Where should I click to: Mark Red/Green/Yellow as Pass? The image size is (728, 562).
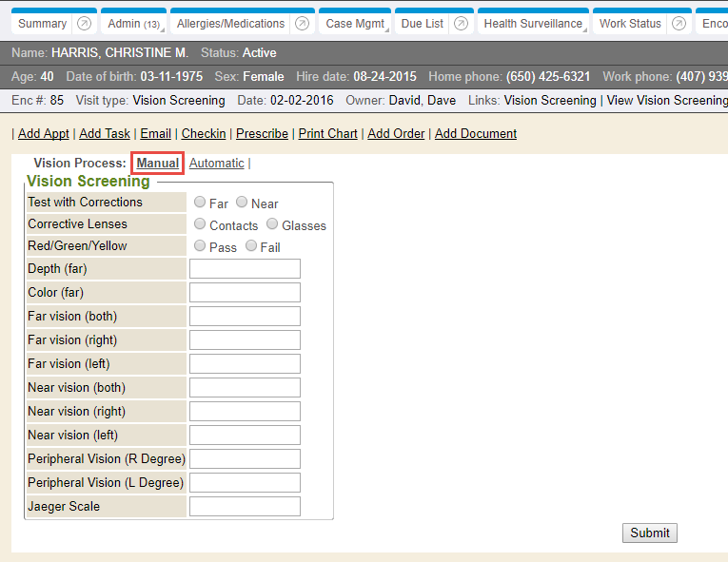tap(200, 246)
